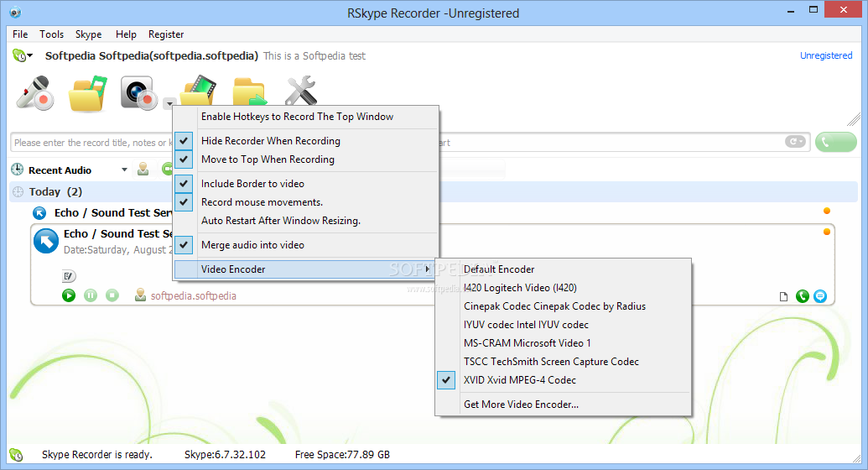Toggle Include Border to video option
868x470 pixels.
pos(306,184)
